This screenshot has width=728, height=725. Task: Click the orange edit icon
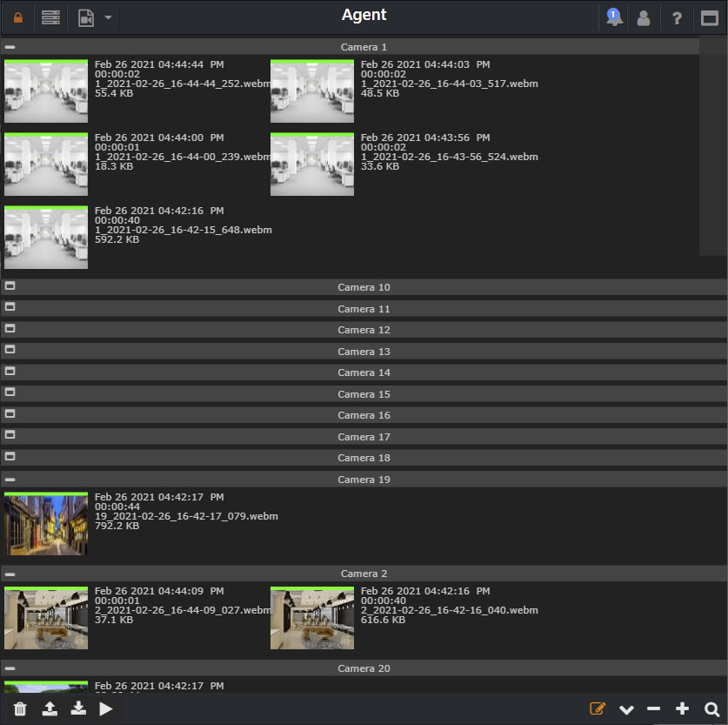pos(598,708)
